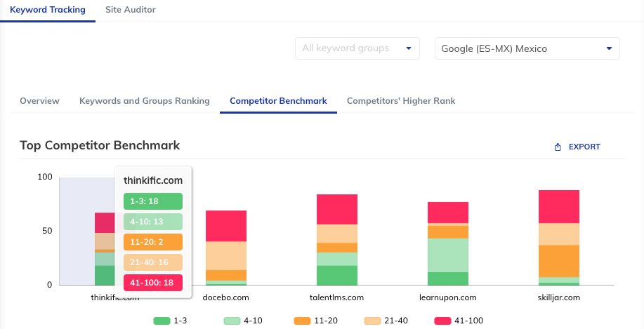Click the thinkific.com 1-3 green bar segment

[x=105, y=275]
